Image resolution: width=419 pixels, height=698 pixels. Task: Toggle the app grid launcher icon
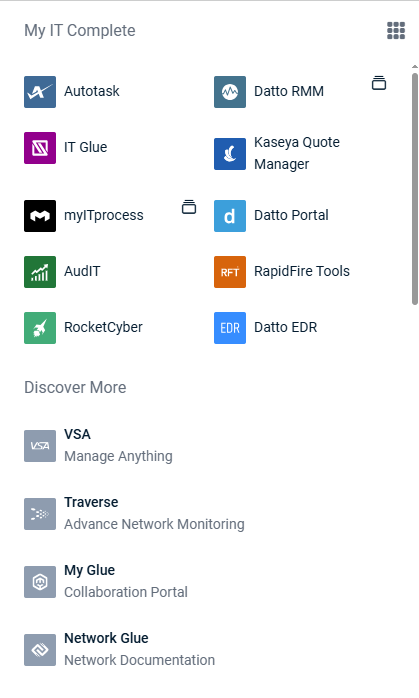coord(396,31)
